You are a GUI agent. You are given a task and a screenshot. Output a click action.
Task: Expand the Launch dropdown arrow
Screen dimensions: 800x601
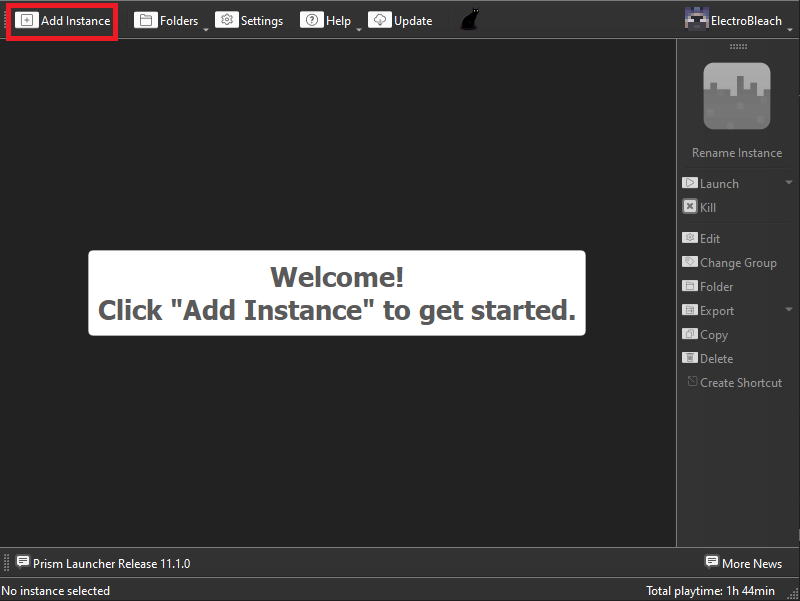click(x=789, y=182)
